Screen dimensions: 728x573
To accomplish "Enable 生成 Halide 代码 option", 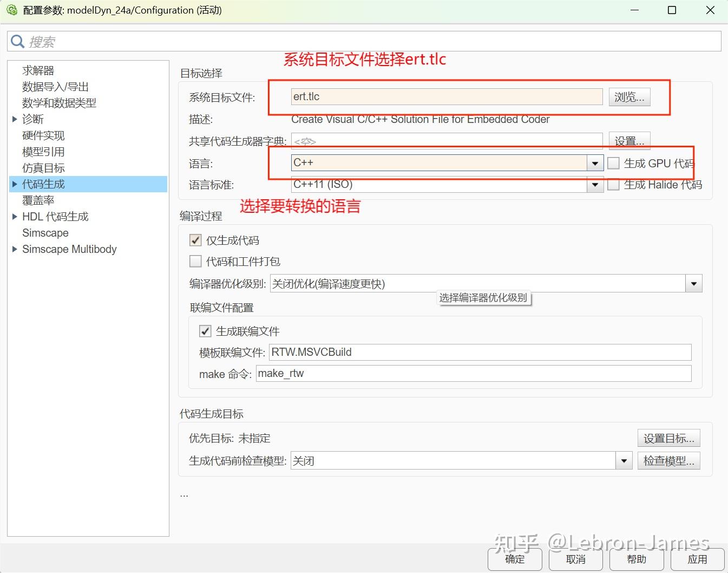I will [614, 185].
